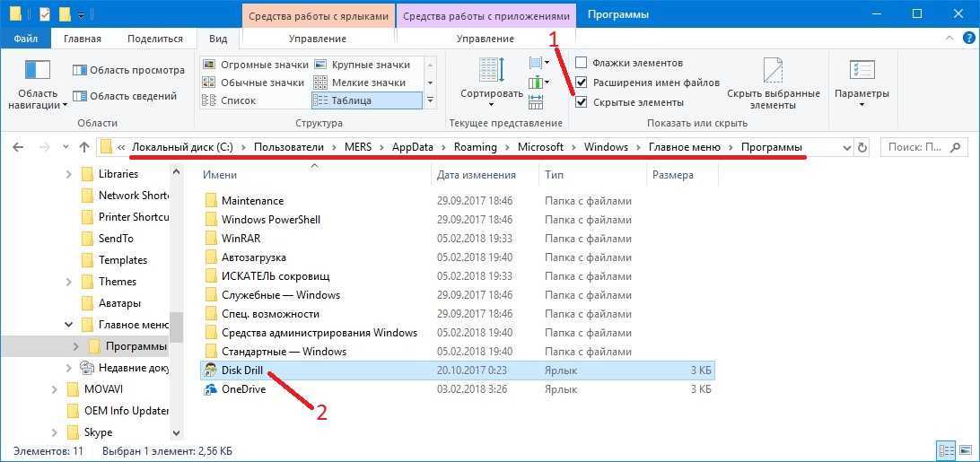Image resolution: width=980 pixels, height=462 pixels.
Task: Expand the Themes tree node
Action: (x=69, y=282)
